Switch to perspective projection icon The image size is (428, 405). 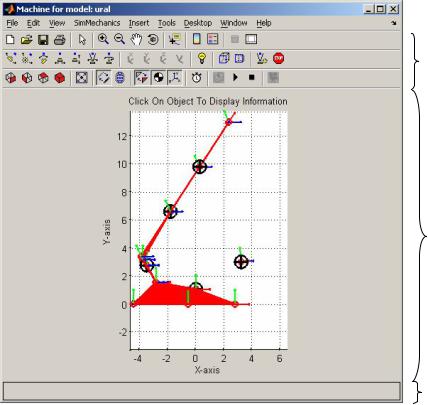239,58
